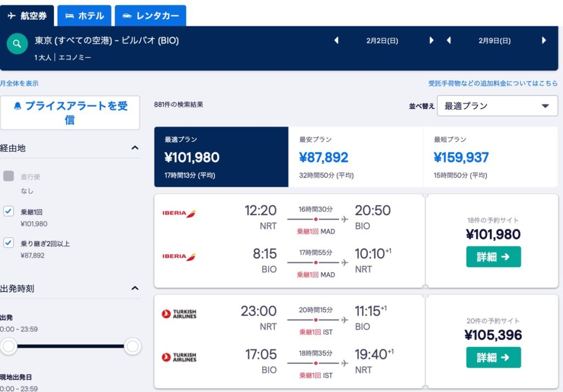Image resolution: width=563 pixels, height=392 pixels.
Task: Click the bell icon for price alert
Action: (x=18, y=106)
